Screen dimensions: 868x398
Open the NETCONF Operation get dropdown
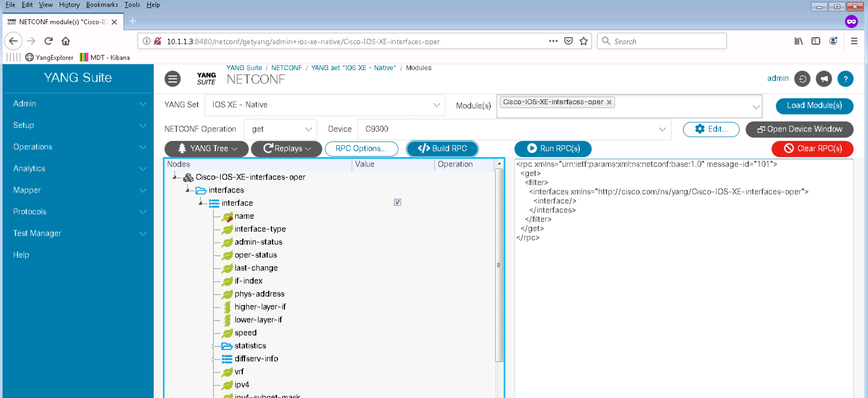280,129
